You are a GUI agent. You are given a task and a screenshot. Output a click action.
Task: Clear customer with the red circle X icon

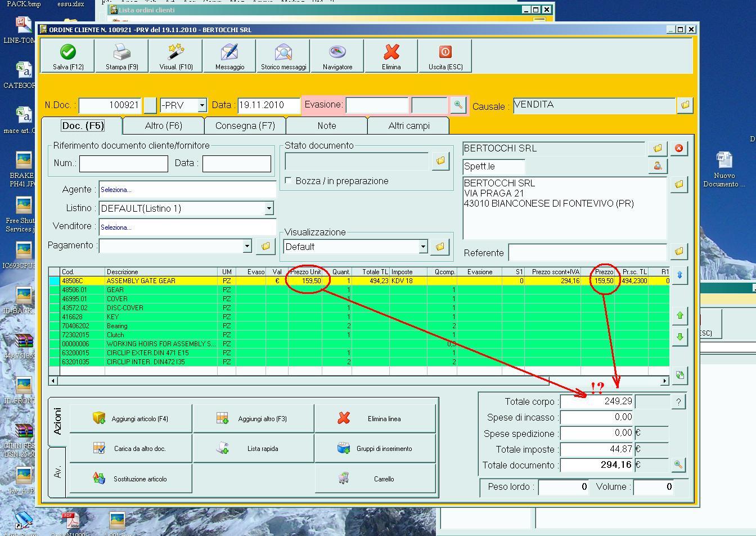coord(679,148)
